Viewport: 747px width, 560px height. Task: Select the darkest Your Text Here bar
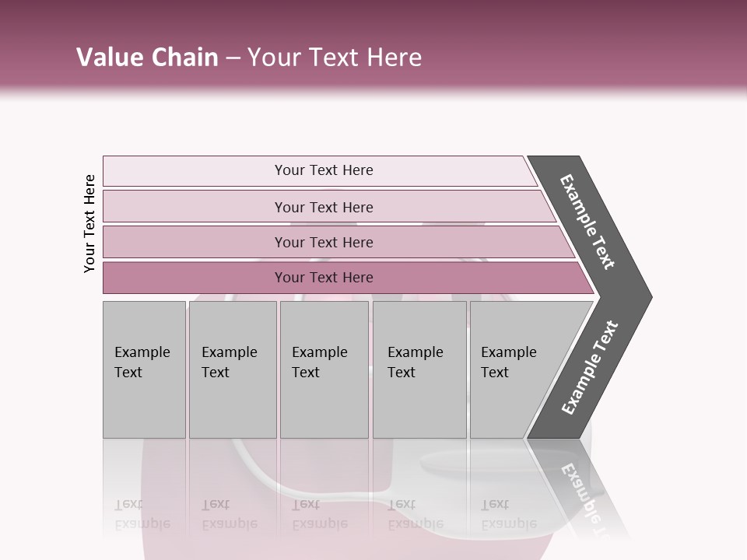[x=323, y=278]
